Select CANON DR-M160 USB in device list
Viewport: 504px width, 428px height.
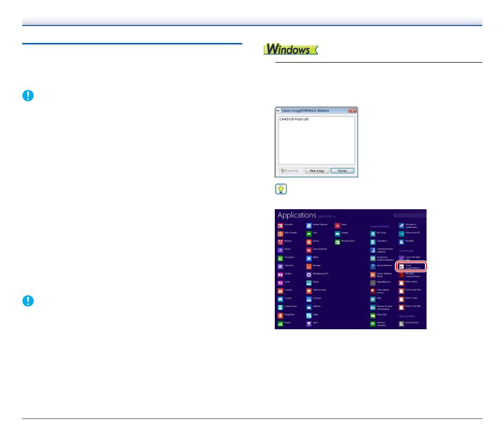point(294,119)
